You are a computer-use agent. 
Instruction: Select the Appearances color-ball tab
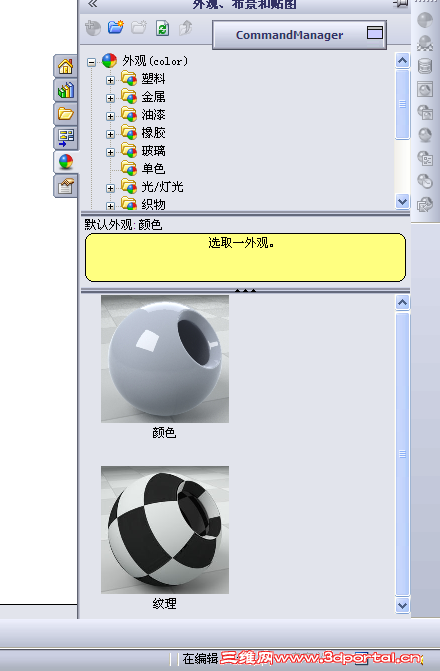[x=66, y=162]
